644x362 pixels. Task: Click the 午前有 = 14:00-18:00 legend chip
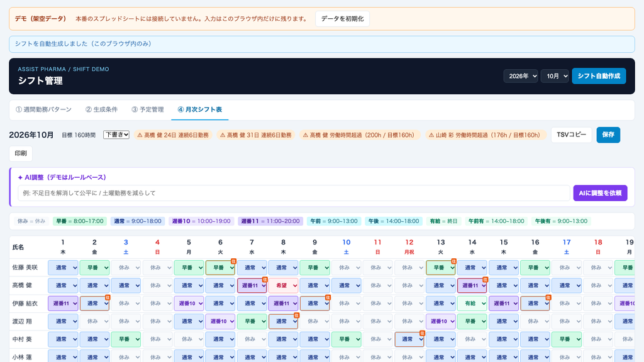click(x=496, y=221)
